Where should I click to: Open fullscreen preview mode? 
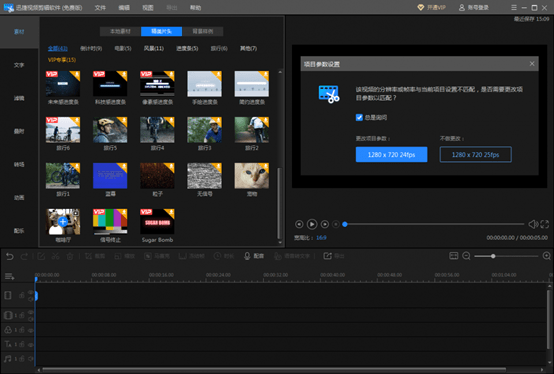point(544,224)
